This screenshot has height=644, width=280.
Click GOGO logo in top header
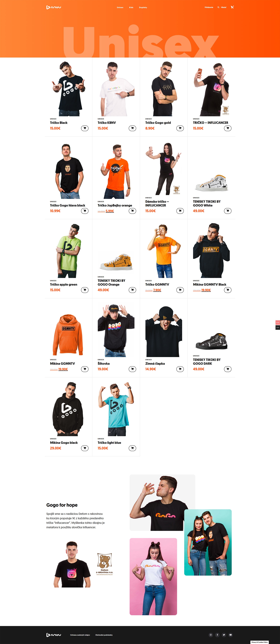54,7
